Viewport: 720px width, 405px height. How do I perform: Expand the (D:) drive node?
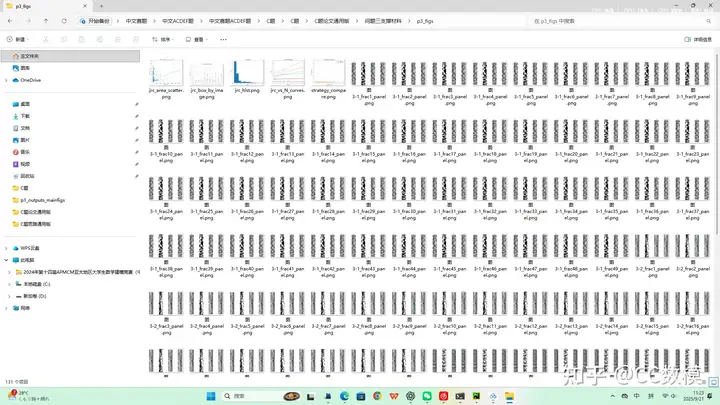pyautogui.click(x=9, y=296)
